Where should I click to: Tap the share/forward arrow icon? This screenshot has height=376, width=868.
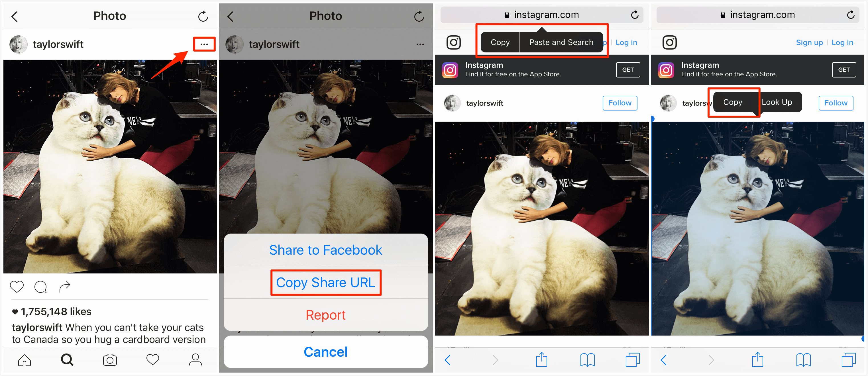65,287
